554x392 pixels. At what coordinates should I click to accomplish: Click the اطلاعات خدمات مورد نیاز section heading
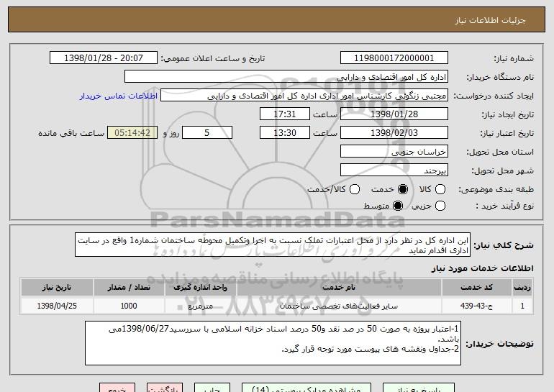482,268
